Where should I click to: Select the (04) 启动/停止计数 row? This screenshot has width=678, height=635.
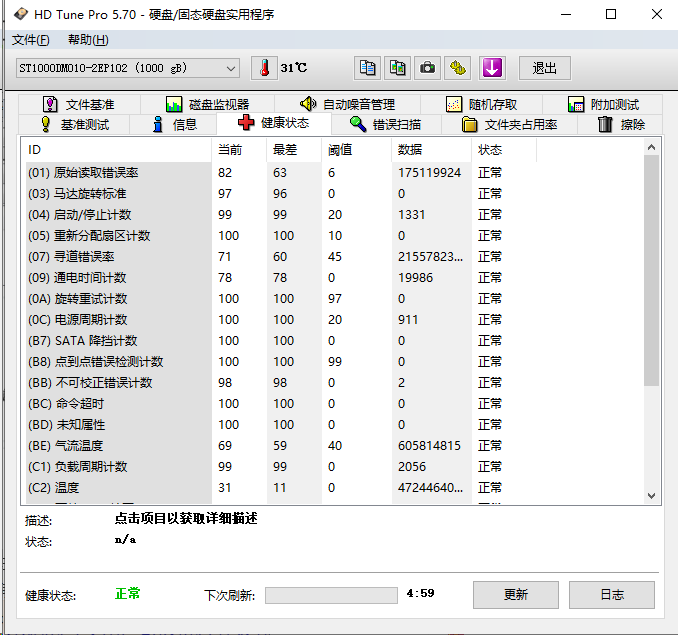pyautogui.click(x=281, y=215)
